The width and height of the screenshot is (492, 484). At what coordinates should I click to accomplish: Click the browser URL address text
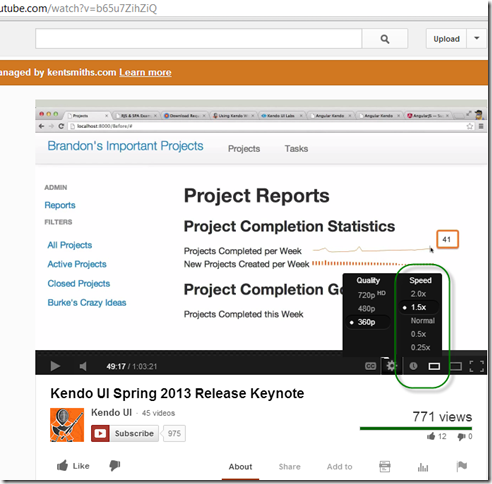[78, 8]
